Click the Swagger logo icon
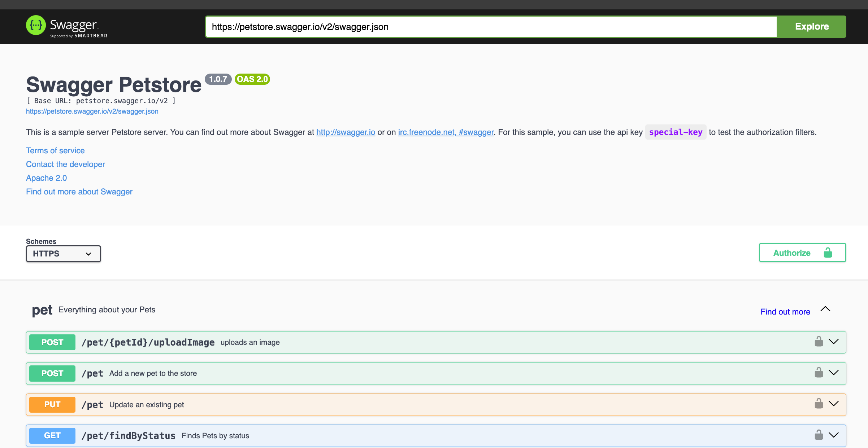This screenshot has width=868, height=448. [x=36, y=25]
